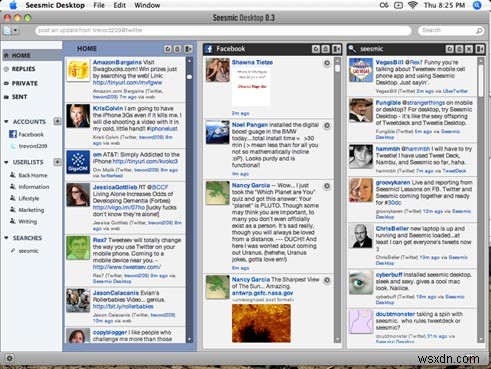Image resolution: width=491 pixels, height=369 pixels.
Task: Click the Facebook column scrollbar thumb
Action: coord(337,68)
